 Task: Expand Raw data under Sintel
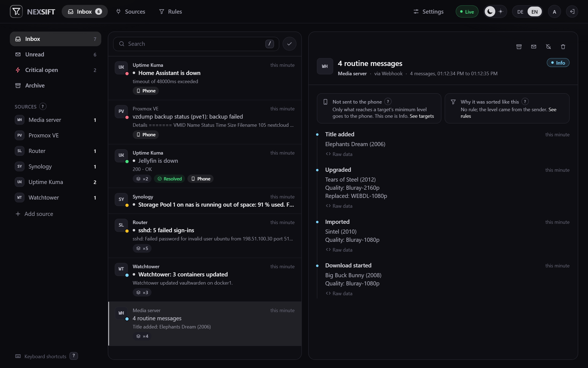pos(339,250)
